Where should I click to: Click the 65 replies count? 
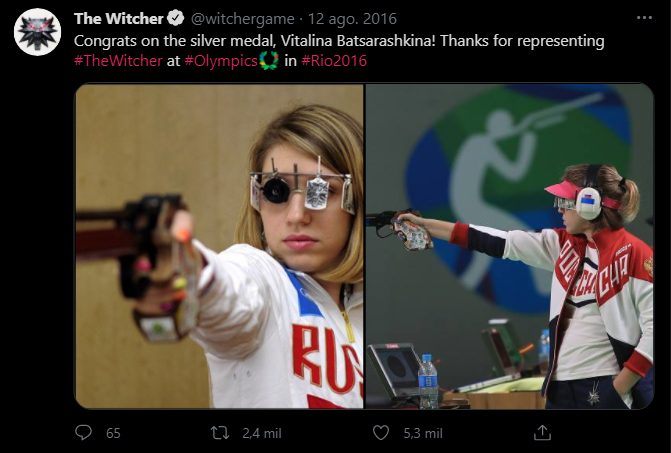point(113,433)
